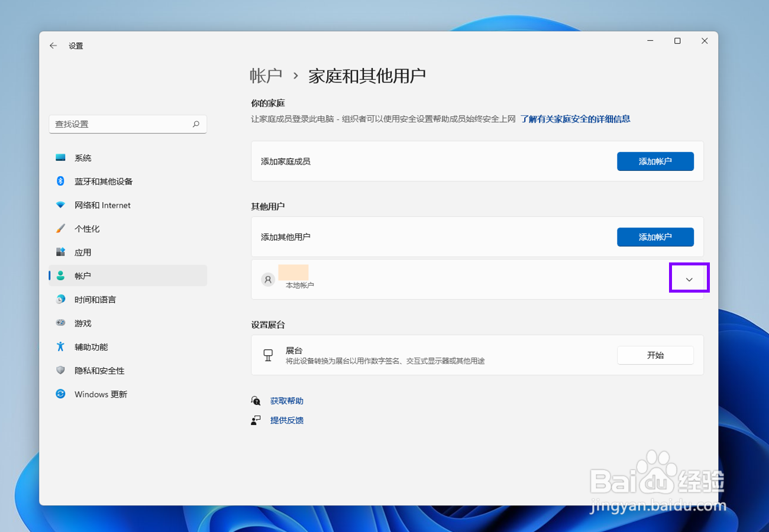Close the Settings window
769x532 pixels.
click(705, 41)
